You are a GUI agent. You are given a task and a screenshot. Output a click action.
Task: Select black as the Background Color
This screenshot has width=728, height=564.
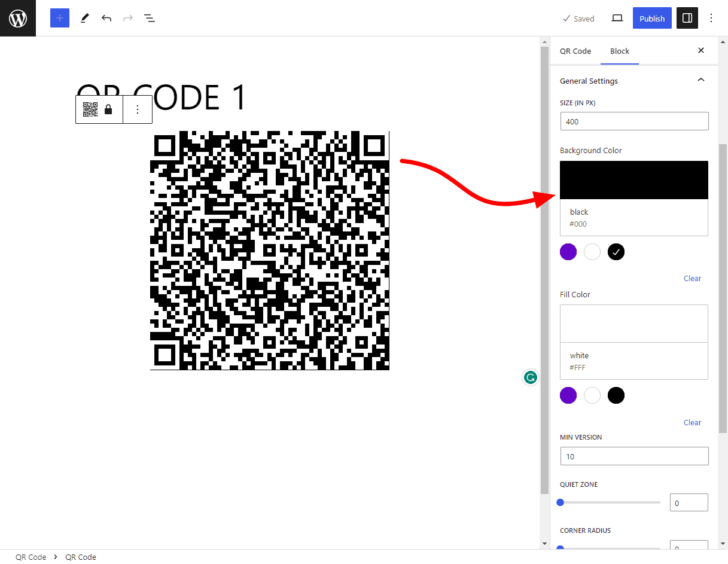(616, 252)
